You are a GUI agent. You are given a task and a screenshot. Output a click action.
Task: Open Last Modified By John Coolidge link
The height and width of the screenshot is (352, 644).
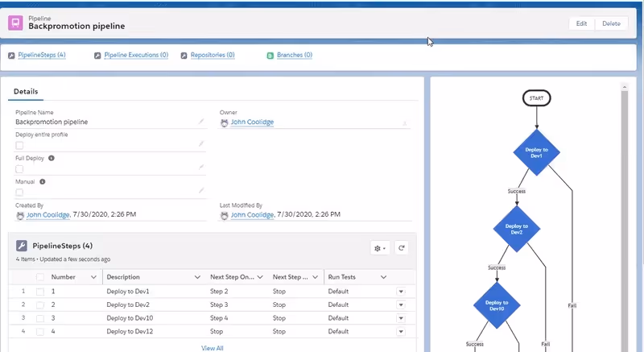click(x=252, y=215)
